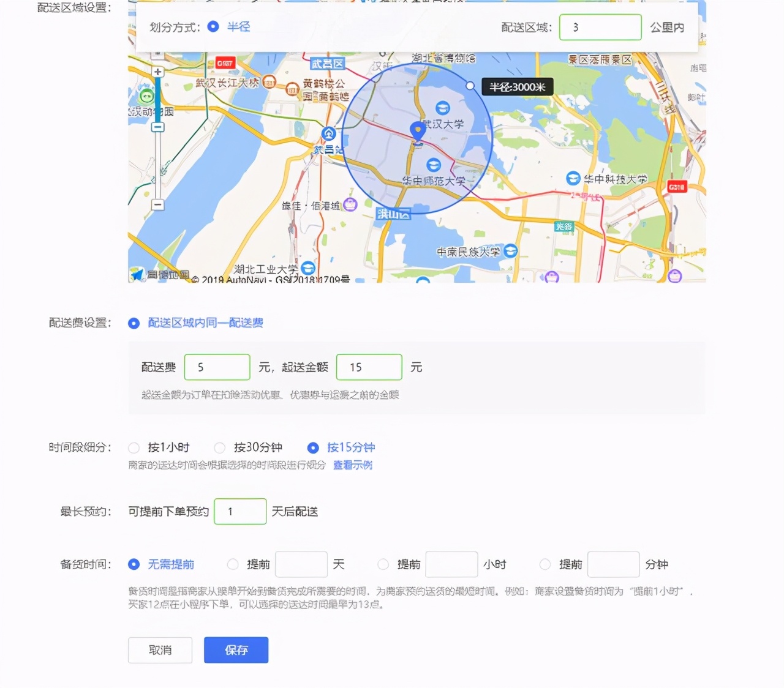The width and height of the screenshot is (784, 688).
Task: Enable the 无需提前 stocking time option
Action: point(134,564)
